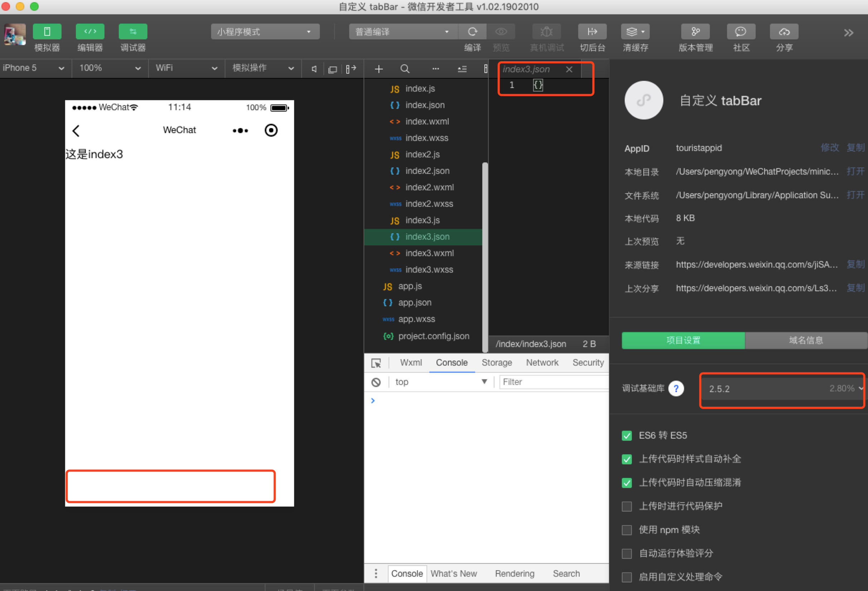This screenshot has width=868, height=591.
Task: Open the WiFi network dropdown
Action: [x=186, y=68]
